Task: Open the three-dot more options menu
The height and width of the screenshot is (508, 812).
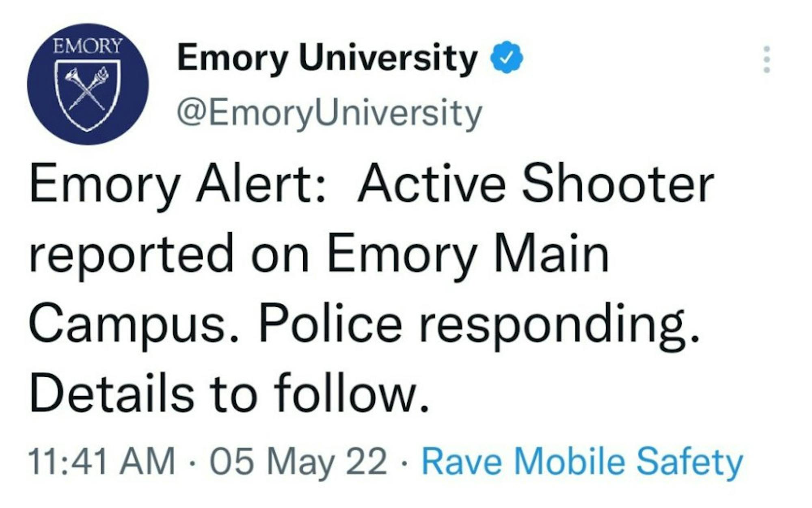Action: click(x=767, y=60)
